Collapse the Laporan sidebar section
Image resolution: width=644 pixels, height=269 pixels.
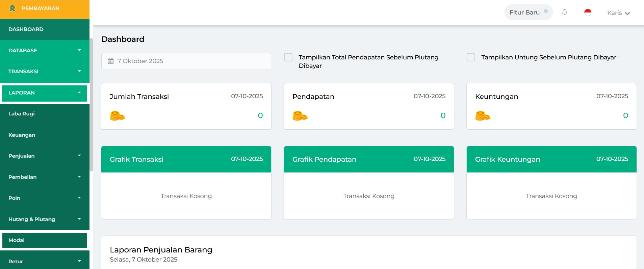pyautogui.click(x=45, y=93)
